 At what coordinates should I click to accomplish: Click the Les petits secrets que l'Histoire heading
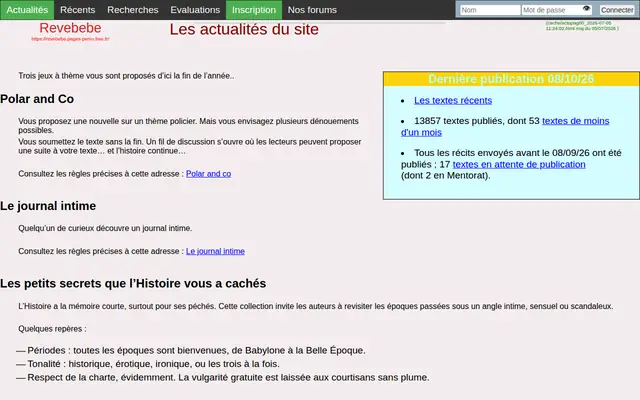[133, 284]
